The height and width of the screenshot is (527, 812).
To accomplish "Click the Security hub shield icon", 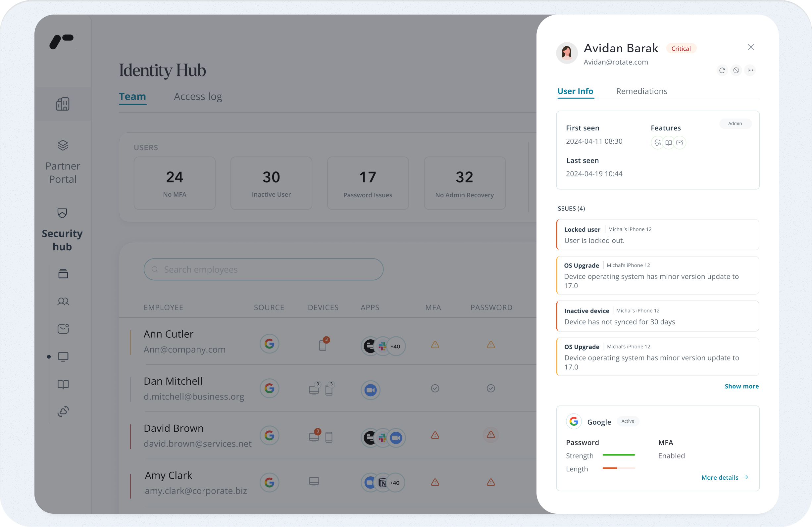I will 62,213.
